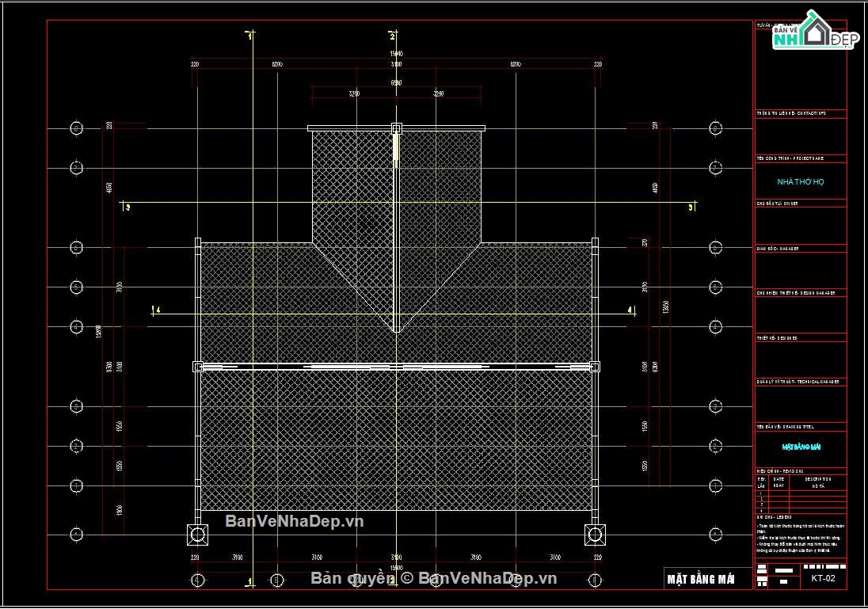Select section marker 3 at left end
Image resolution: width=868 pixels, height=609 pixels.
coord(127,207)
